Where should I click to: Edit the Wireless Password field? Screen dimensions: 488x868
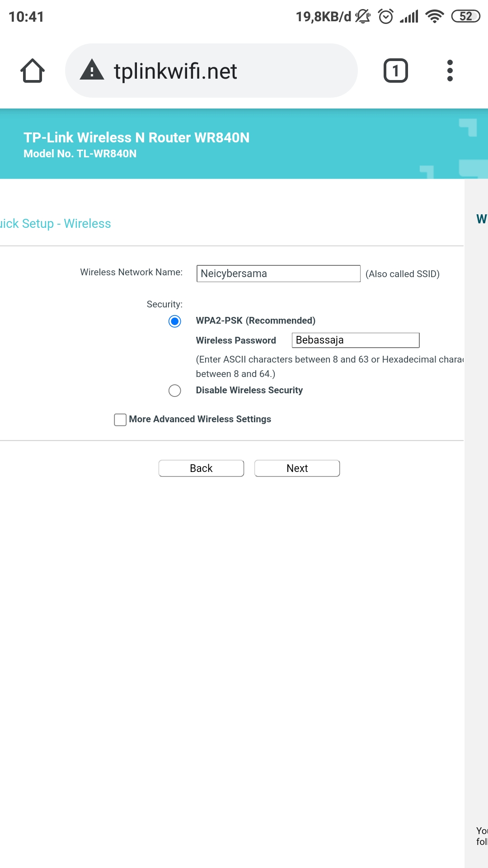pos(356,340)
